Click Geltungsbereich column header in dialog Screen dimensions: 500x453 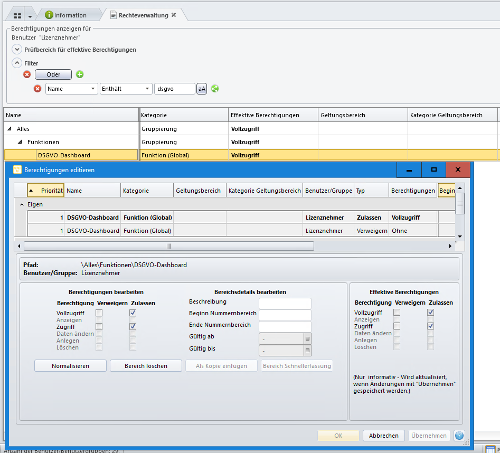pos(200,191)
